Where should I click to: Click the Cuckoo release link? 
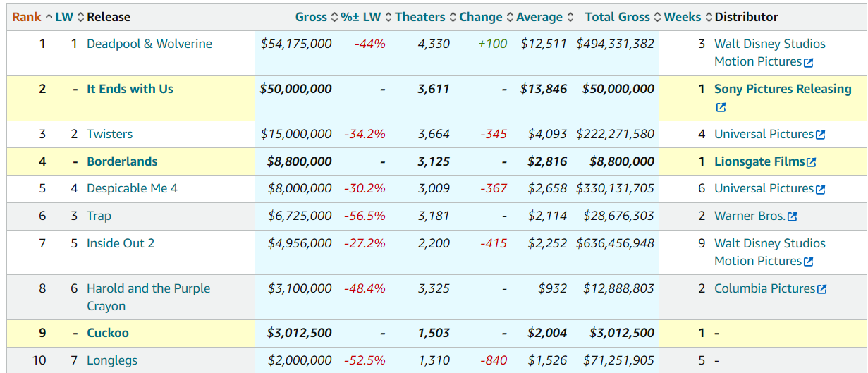(x=108, y=333)
